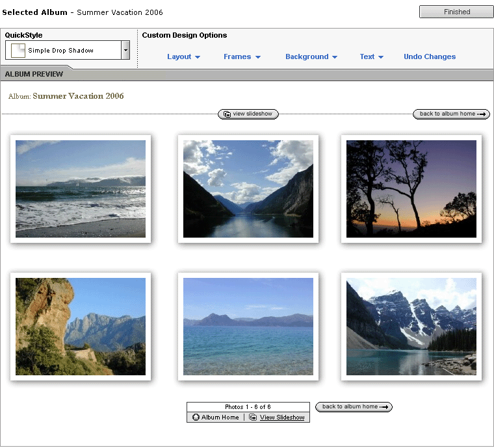The height and width of the screenshot is (448, 494).
Task: Click the Album Home link at bottom
Action: point(220,417)
